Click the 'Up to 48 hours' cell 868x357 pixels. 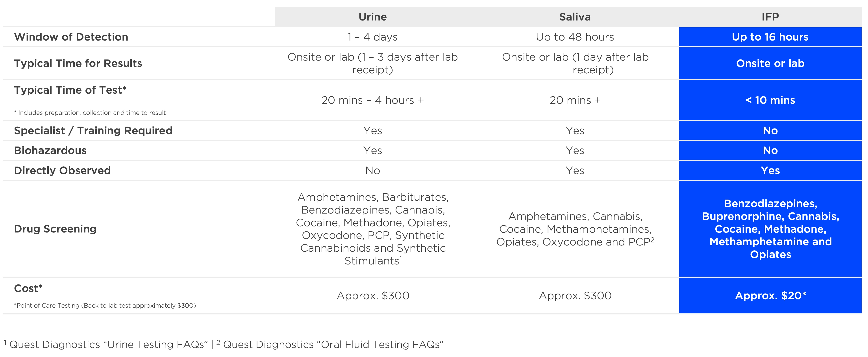point(574,37)
